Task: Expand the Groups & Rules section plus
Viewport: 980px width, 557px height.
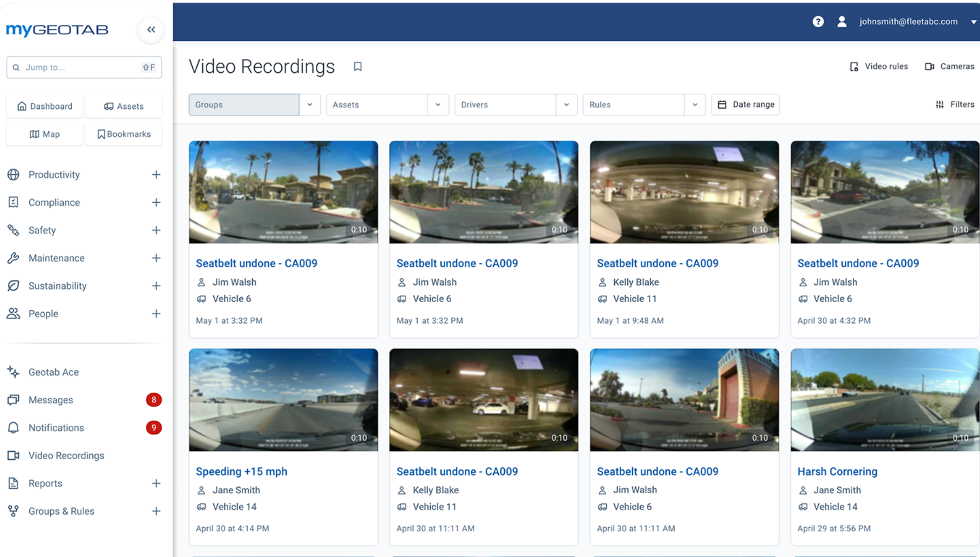Action: (x=156, y=511)
